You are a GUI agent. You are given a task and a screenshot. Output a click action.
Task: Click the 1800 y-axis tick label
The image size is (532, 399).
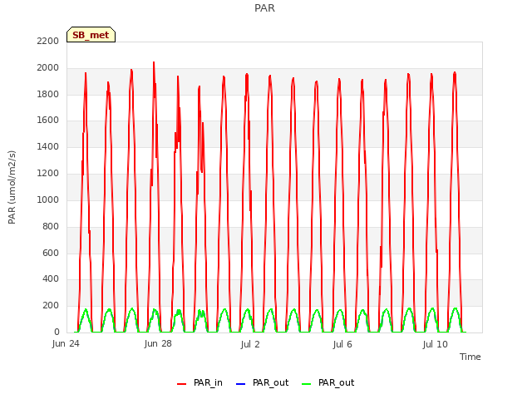48,94
